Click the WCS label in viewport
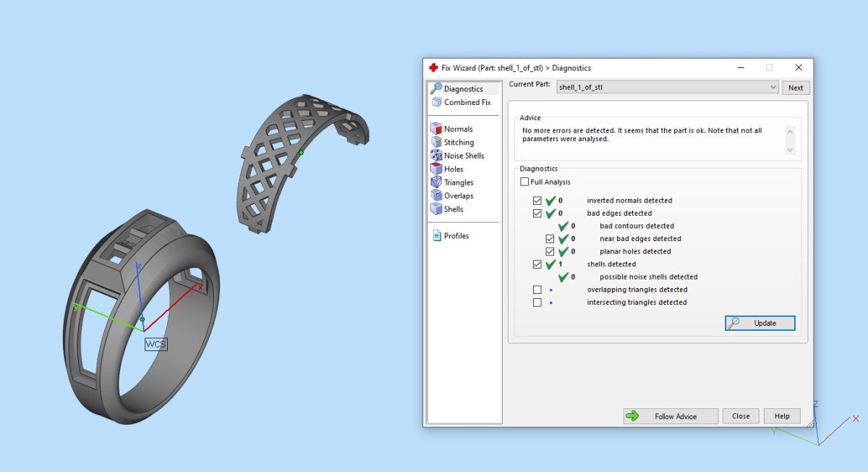Image resolution: width=868 pixels, height=472 pixels. (156, 345)
